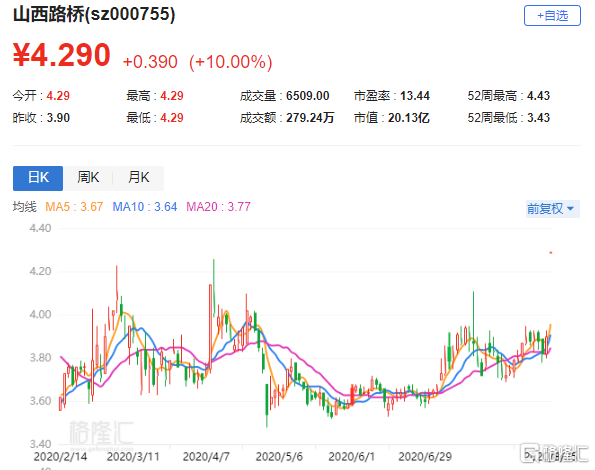Select the 2020/6/1 date axis label

click(x=351, y=456)
